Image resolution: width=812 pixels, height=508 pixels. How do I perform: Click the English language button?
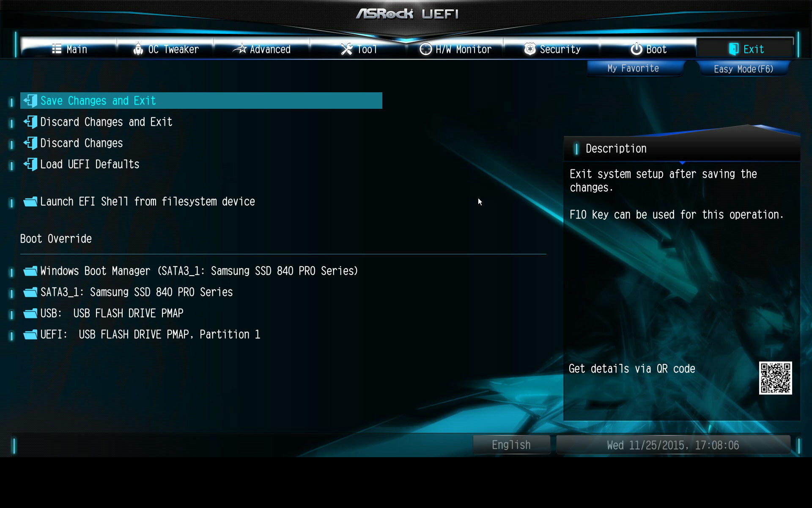511,445
